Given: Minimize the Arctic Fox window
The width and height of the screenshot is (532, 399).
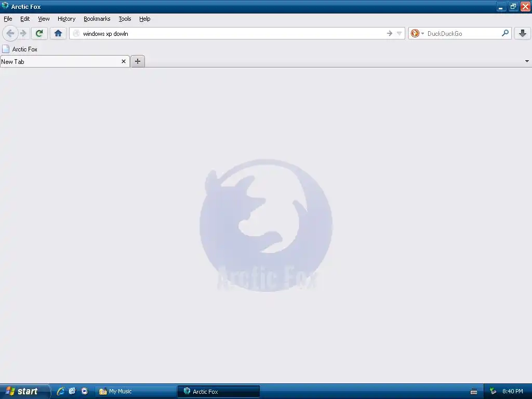Looking at the screenshot, I should pos(501,7).
